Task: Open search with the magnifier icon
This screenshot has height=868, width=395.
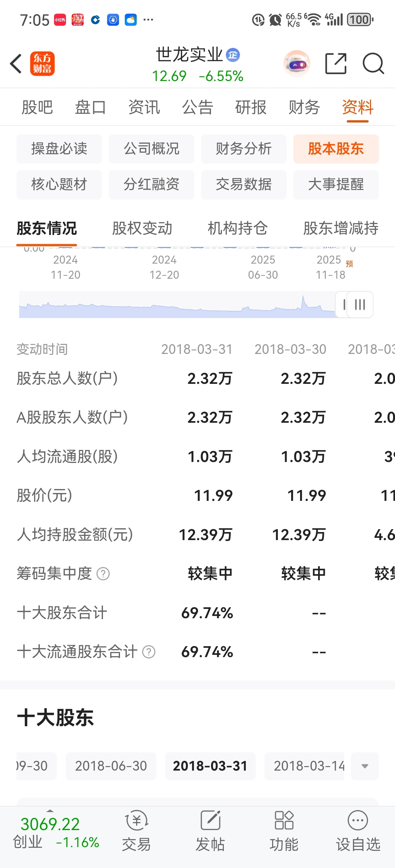Action: (x=373, y=63)
